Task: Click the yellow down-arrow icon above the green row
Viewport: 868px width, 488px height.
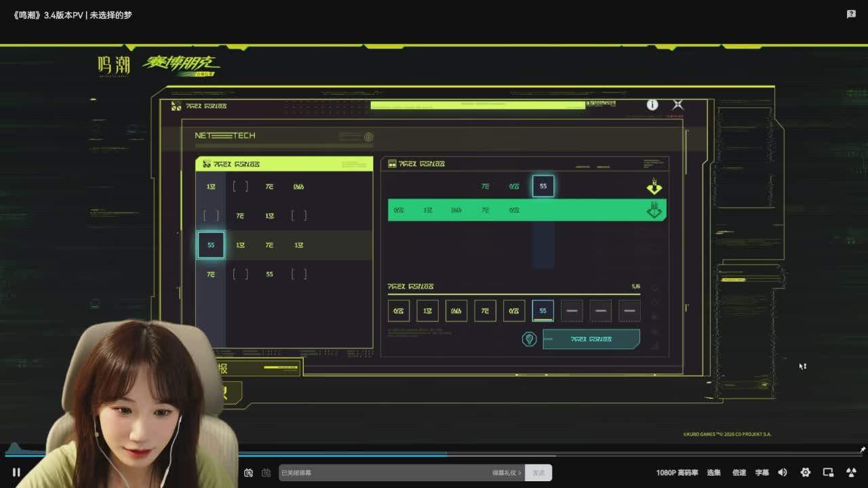Action: click(x=654, y=186)
